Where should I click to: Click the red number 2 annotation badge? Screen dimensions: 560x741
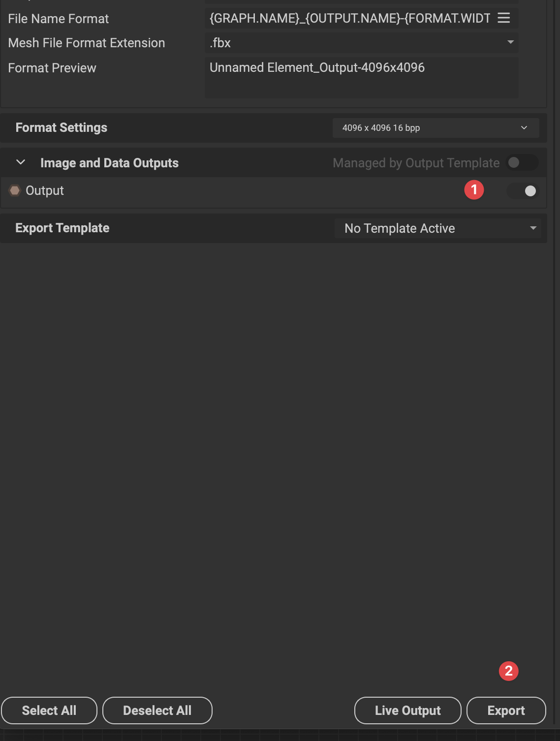pos(508,671)
